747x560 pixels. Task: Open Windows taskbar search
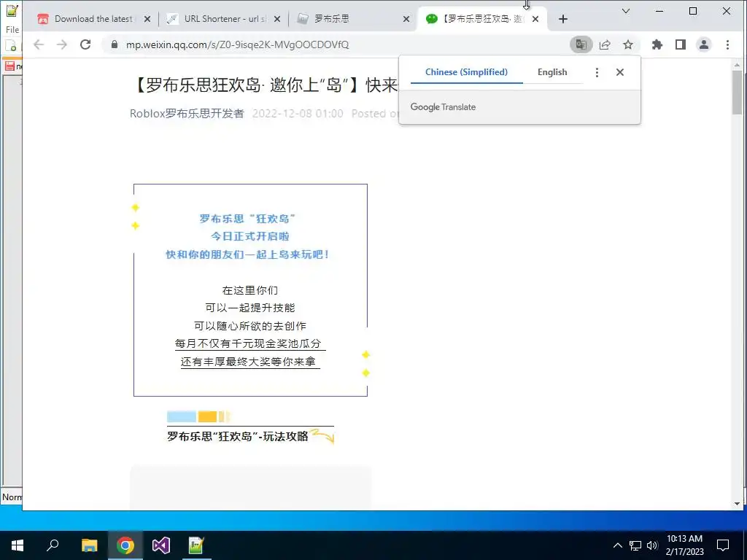[x=53, y=545]
